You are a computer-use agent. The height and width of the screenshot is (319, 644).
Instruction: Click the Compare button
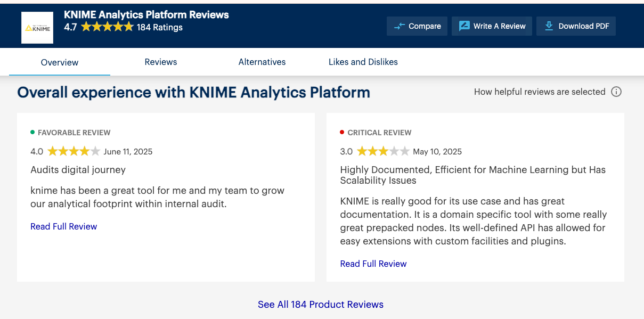(x=417, y=26)
